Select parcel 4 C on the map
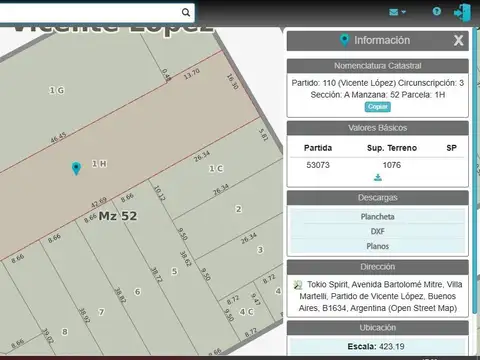This screenshot has width=480, height=360. [247, 312]
